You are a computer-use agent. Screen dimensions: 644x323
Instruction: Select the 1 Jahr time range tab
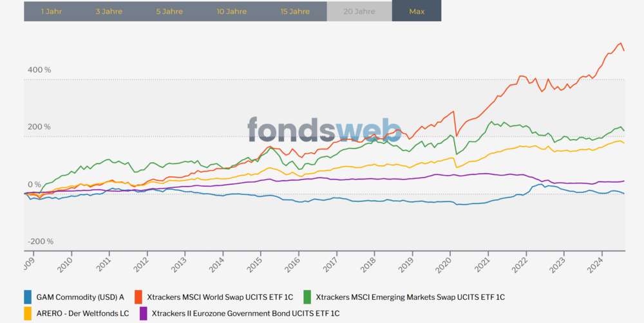51,11
